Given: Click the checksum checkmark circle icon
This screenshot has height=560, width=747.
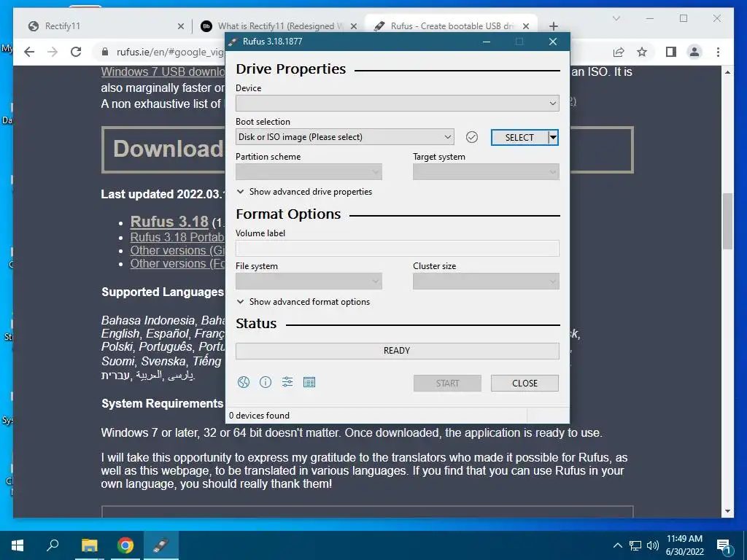Looking at the screenshot, I should click(x=472, y=137).
